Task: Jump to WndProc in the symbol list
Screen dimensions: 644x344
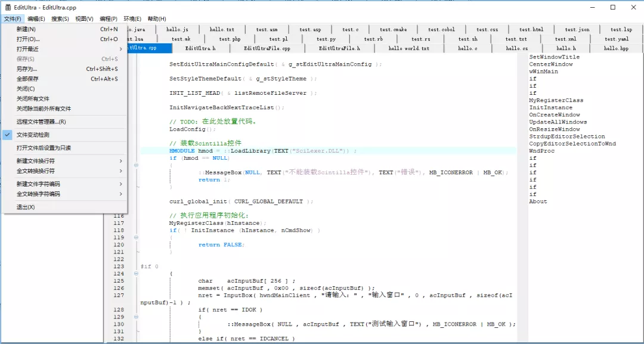Action: tap(541, 151)
